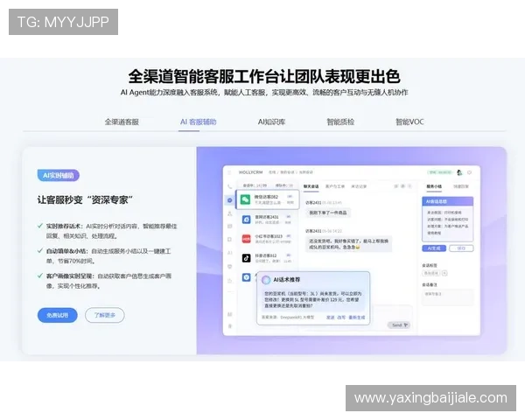
Task: Click the 全渠道智能客服工作台 main headline
Action: 264,76
